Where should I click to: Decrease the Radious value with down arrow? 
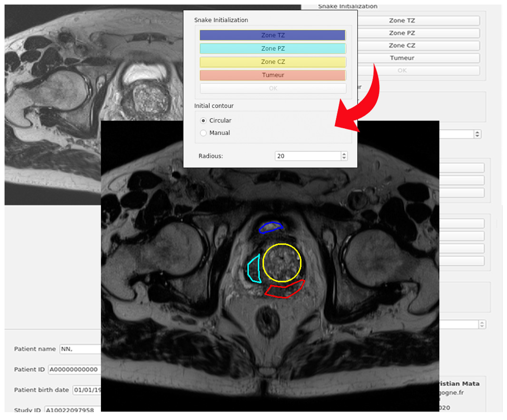point(344,158)
